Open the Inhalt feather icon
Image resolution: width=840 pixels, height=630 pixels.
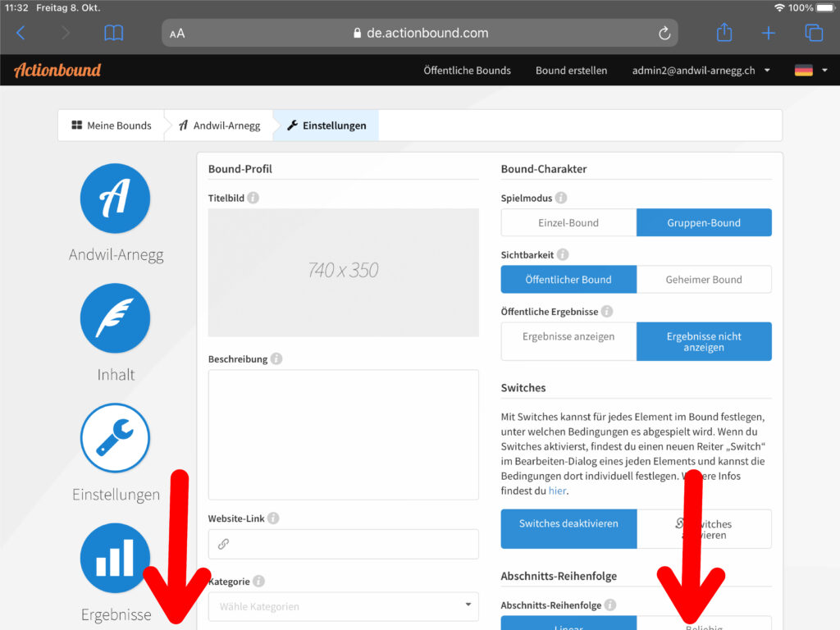[x=115, y=318]
